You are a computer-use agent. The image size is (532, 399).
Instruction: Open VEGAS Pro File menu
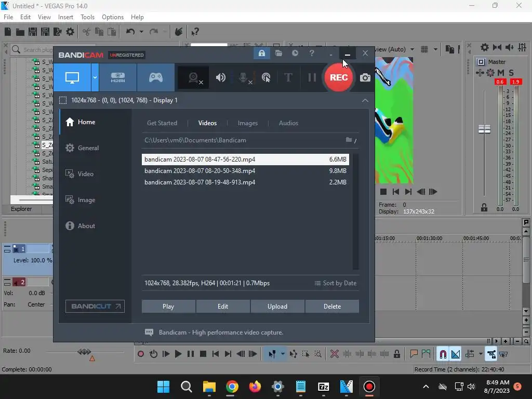click(x=8, y=17)
